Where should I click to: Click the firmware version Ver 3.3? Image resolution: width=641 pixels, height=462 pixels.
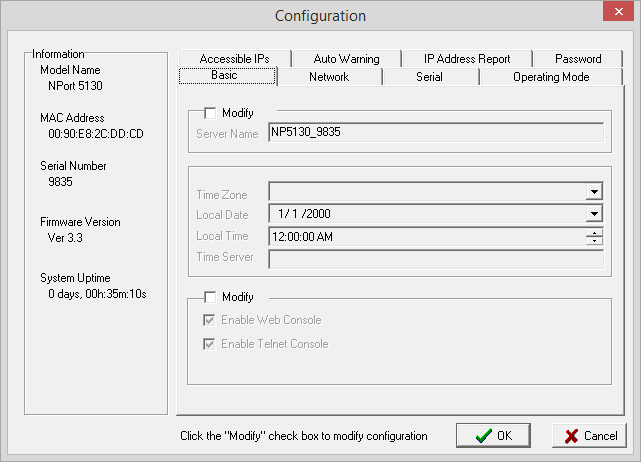(65, 238)
